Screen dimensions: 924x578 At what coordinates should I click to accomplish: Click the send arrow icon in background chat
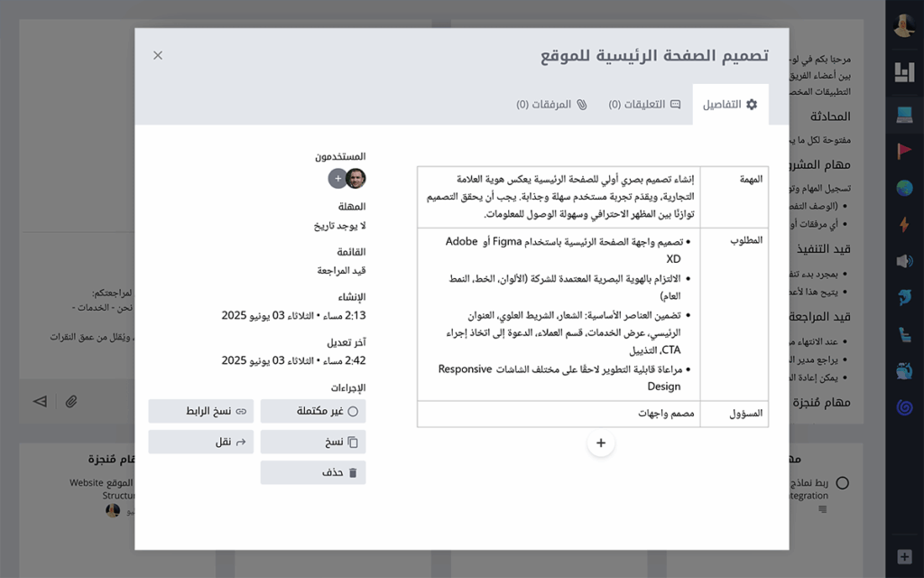coord(40,402)
